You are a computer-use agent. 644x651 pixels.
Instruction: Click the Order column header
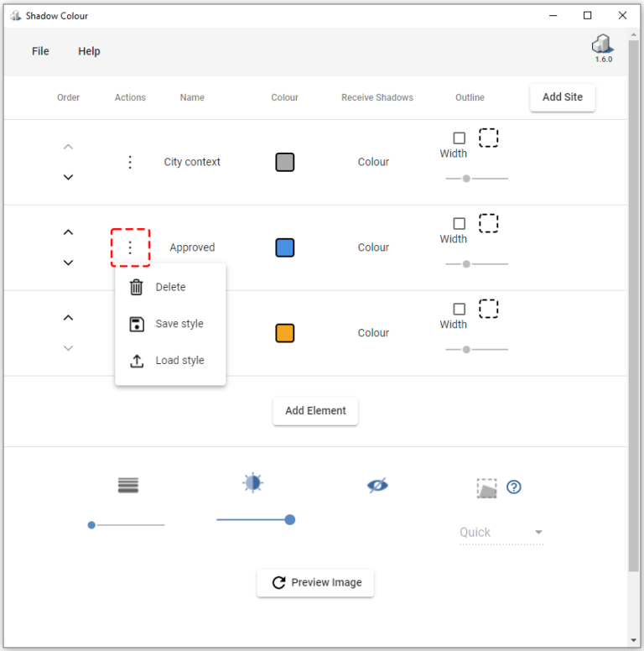click(x=68, y=97)
